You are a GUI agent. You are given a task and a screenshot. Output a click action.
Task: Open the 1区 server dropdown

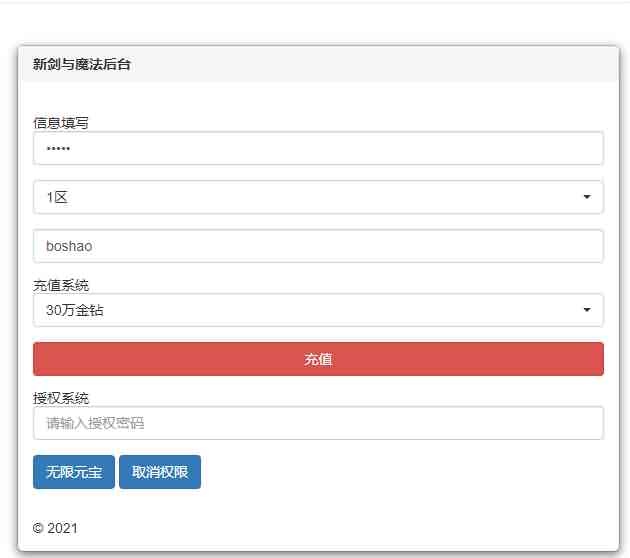point(318,197)
